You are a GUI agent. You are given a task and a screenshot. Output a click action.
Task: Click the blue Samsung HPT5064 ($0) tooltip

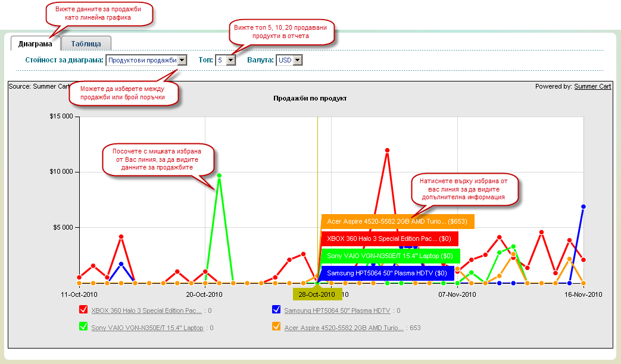[387, 273]
